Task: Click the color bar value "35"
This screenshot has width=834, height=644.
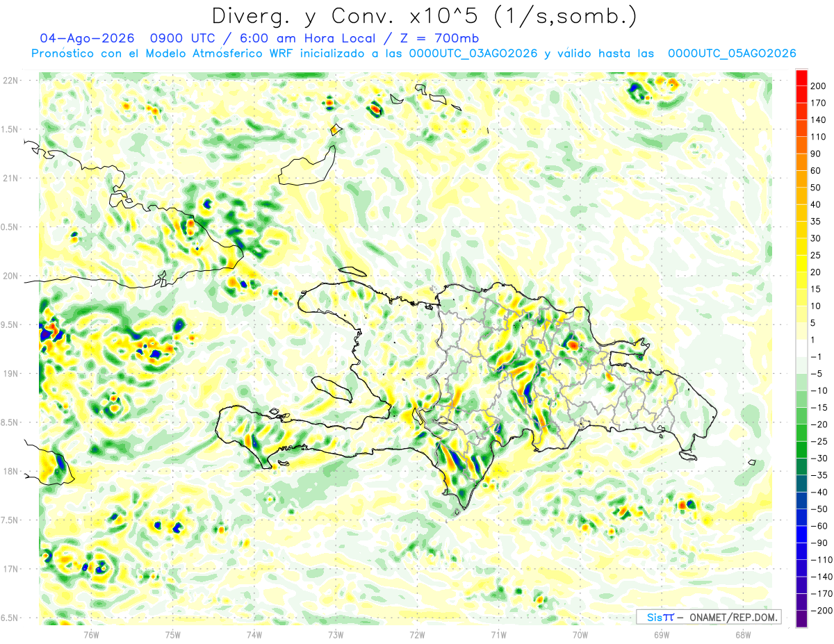Action: tap(817, 222)
